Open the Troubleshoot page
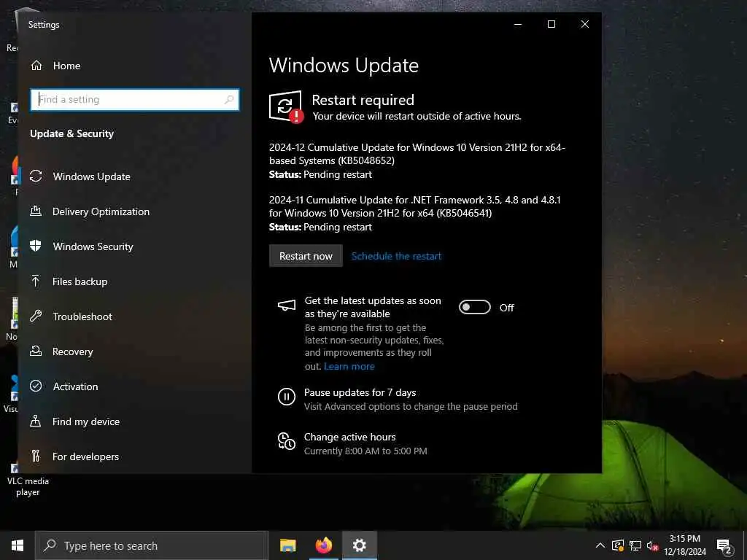Screen dimensions: 747x560 [x=135, y=316]
